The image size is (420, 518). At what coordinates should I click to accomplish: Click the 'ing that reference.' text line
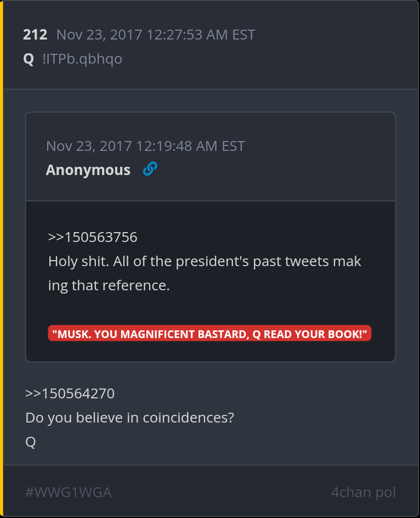(109, 286)
